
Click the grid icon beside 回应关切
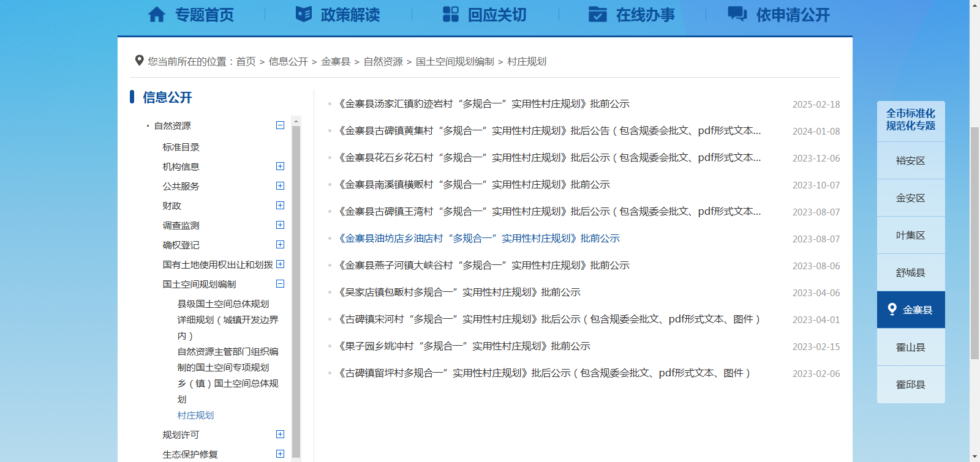(451, 14)
